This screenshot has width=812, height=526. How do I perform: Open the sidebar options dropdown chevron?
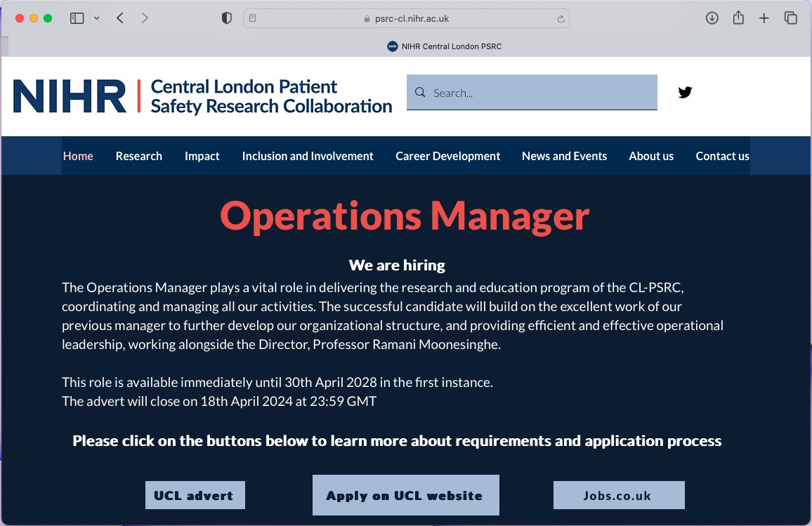(x=96, y=18)
